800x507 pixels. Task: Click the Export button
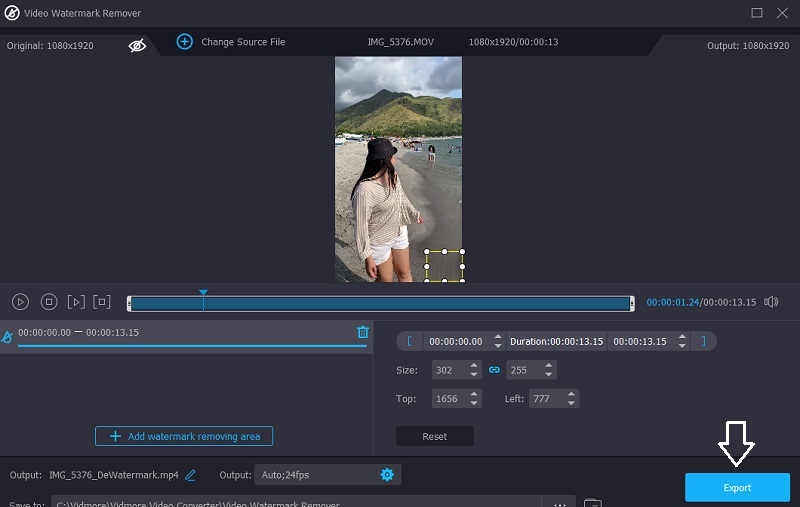click(737, 487)
